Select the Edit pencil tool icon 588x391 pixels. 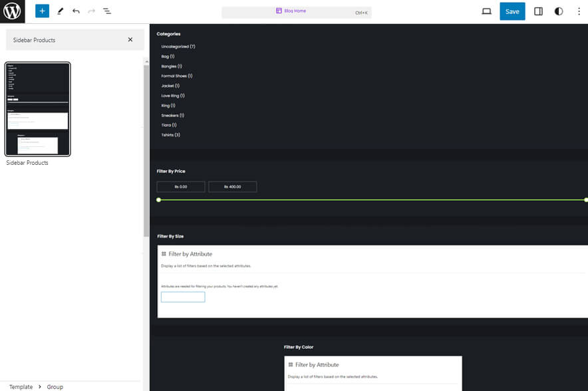point(59,11)
